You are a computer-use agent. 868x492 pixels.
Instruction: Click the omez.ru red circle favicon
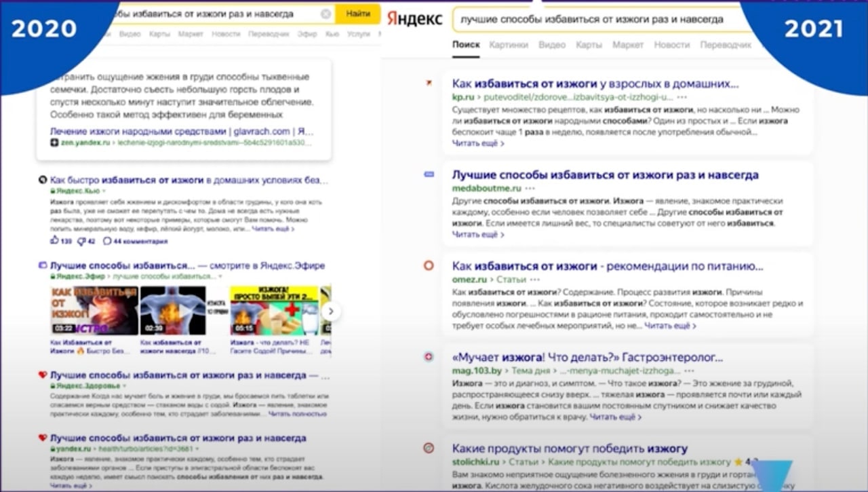tap(429, 265)
